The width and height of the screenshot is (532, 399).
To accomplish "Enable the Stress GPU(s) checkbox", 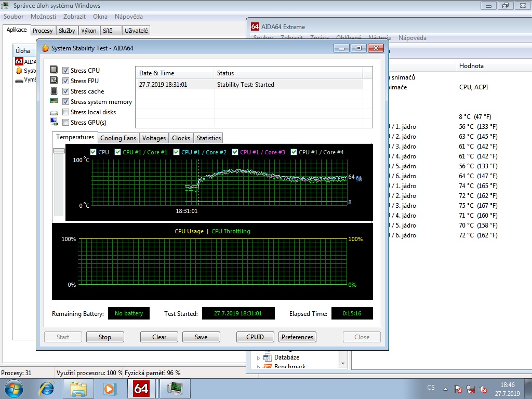I will click(x=66, y=123).
